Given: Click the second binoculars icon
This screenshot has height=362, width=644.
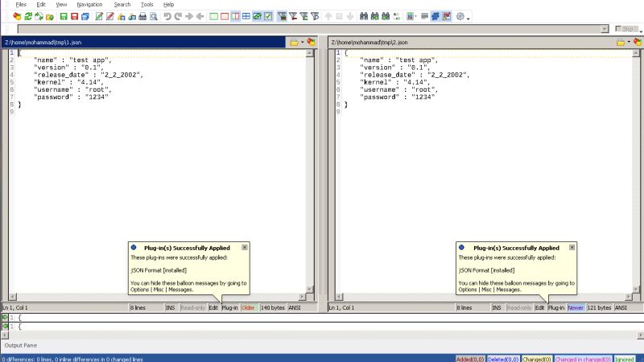Looking at the screenshot, I should (374, 16).
